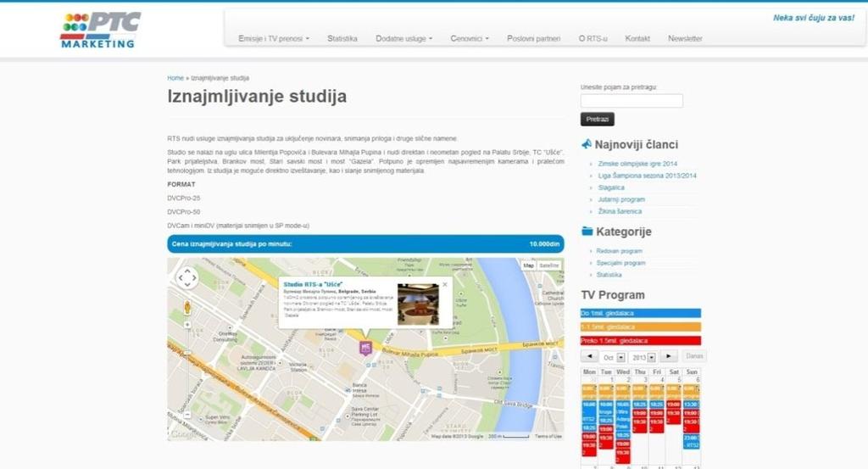Open Liga Šampiona sezona 2013/2014 article

647,176
